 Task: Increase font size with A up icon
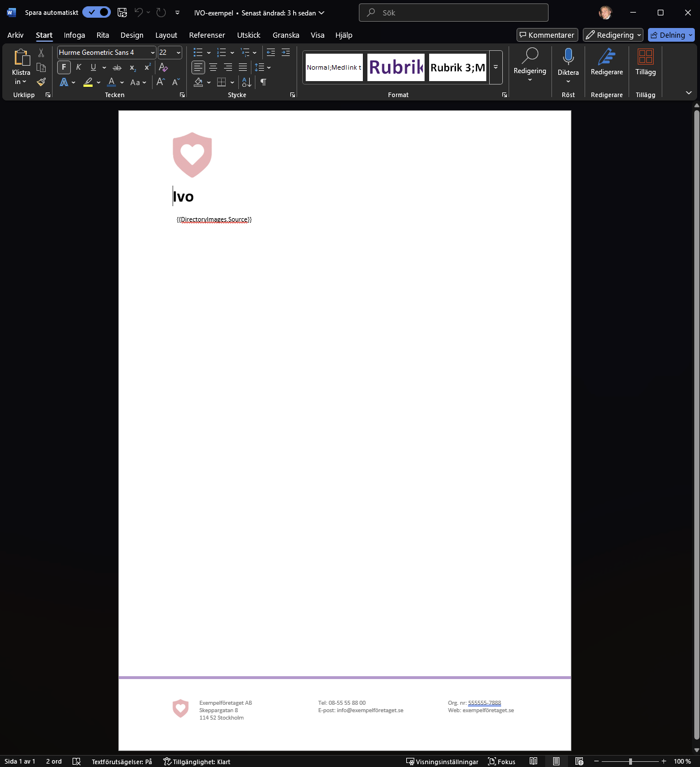161,82
